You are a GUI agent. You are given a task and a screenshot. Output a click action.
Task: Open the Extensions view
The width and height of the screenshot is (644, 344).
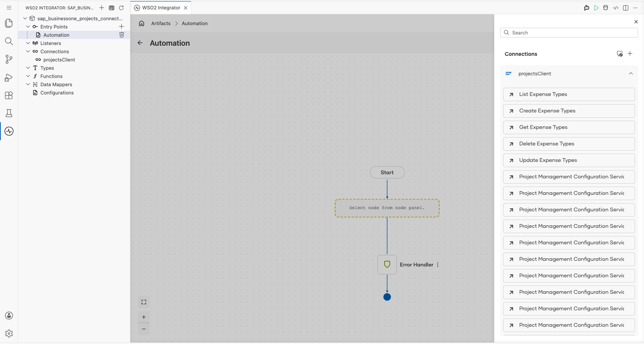click(x=9, y=95)
